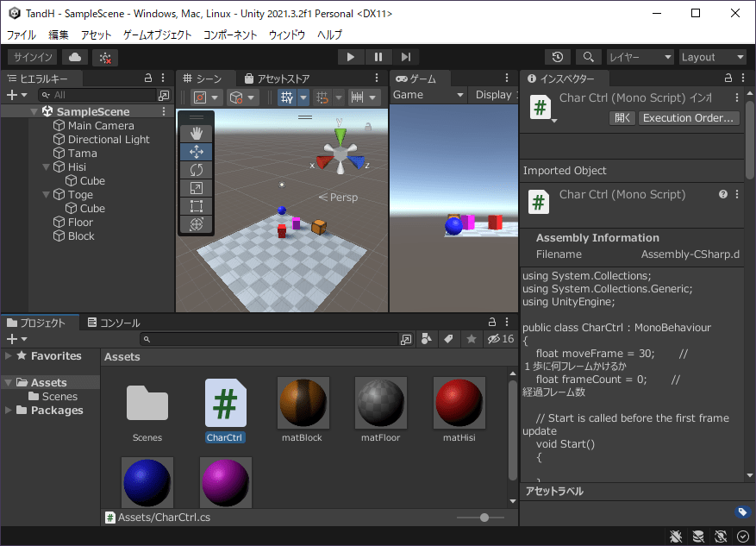Viewport: 756px width, 546px height.
Task: Select the Rect transform tool
Action: click(x=197, y=206)
